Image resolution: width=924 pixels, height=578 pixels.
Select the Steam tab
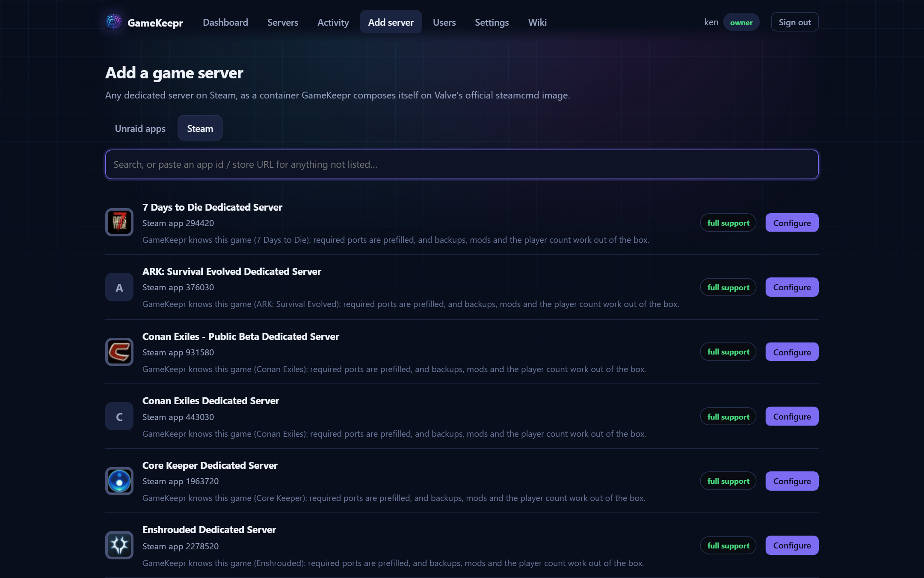pyautogui.click(x=200, y=128)
